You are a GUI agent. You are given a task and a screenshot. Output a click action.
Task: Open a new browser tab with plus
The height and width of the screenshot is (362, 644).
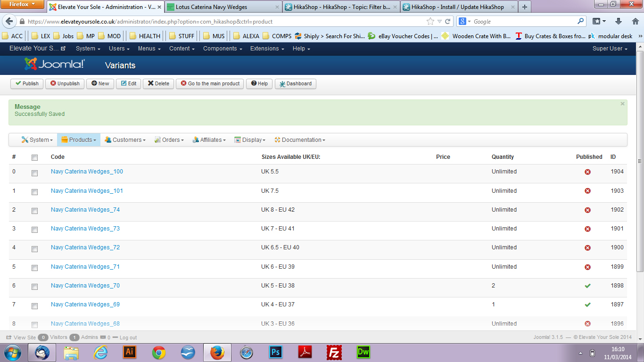(524, 7)
